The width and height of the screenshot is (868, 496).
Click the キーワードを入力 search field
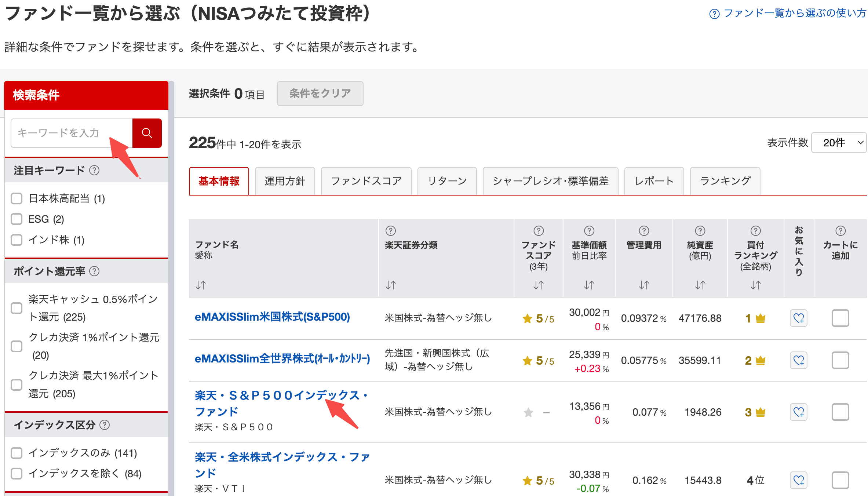point(72,133)
